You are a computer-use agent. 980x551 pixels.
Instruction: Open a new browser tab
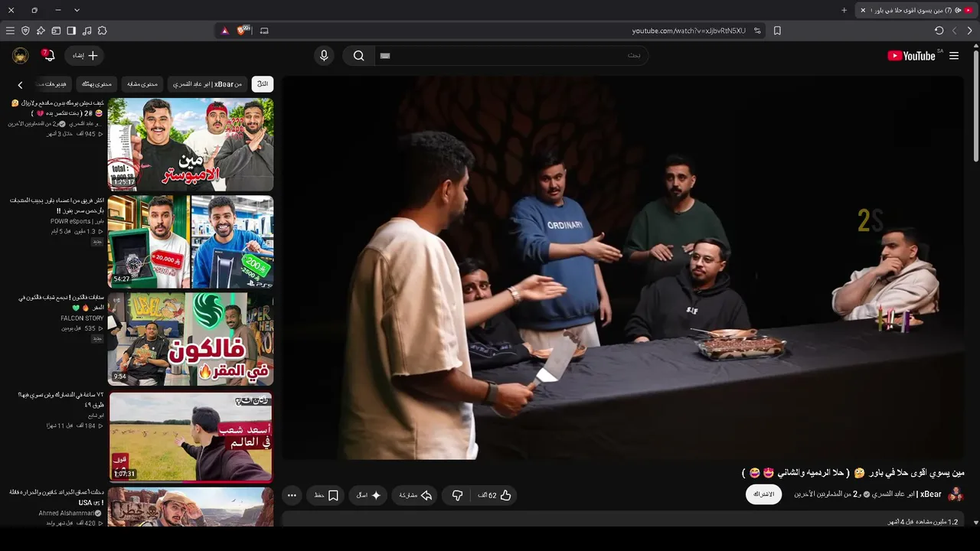click(844, 10)
